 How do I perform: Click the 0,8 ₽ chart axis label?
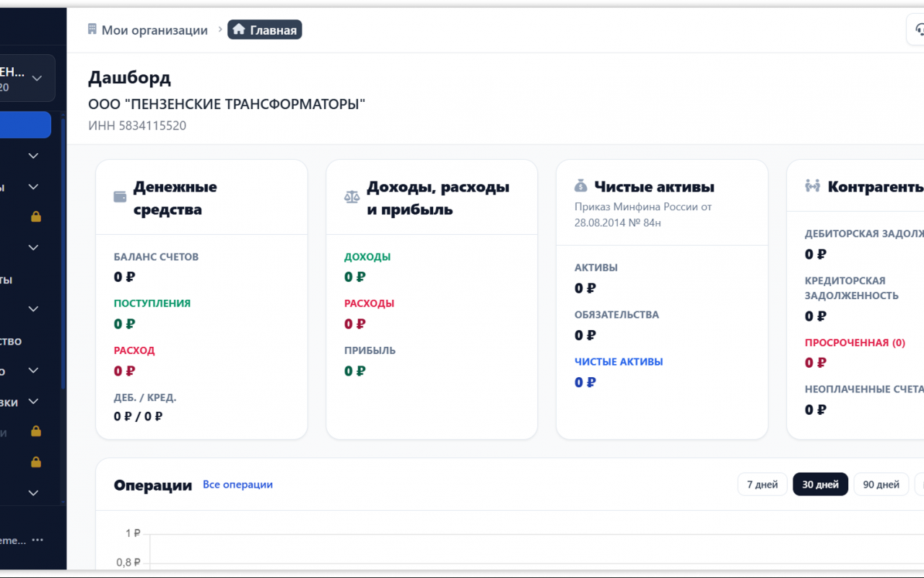(128, 562)
